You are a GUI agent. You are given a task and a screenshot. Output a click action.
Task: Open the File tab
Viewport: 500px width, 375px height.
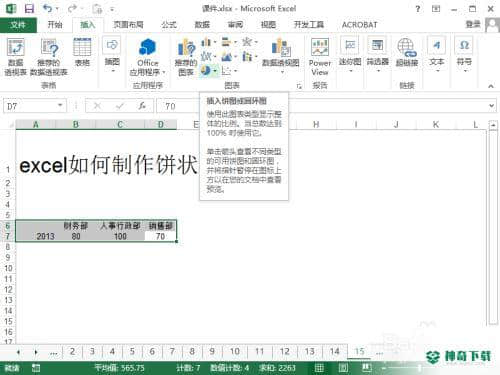pos(18,25)
